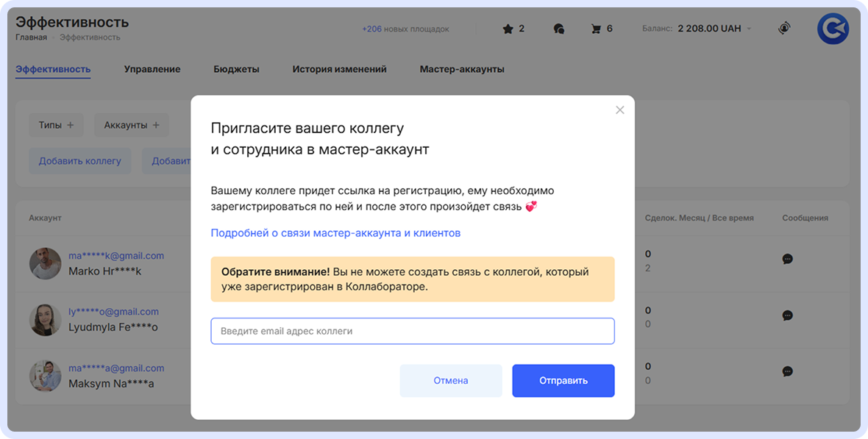Open message thread for Maksym Na****a

(787, 372)
